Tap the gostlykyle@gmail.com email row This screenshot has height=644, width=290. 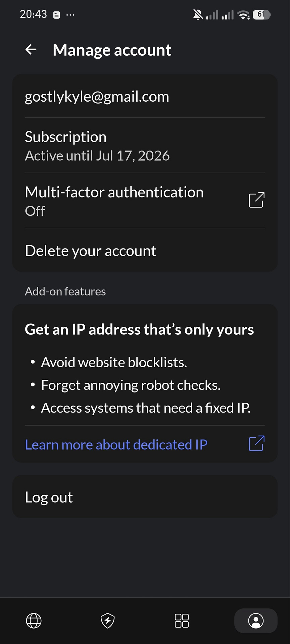(145, 96)
